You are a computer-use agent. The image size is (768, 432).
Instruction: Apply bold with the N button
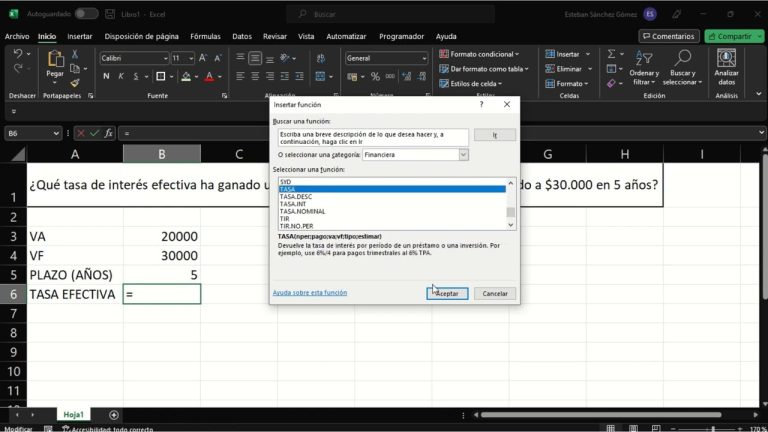pyautogui.click(x=107, y=76)
